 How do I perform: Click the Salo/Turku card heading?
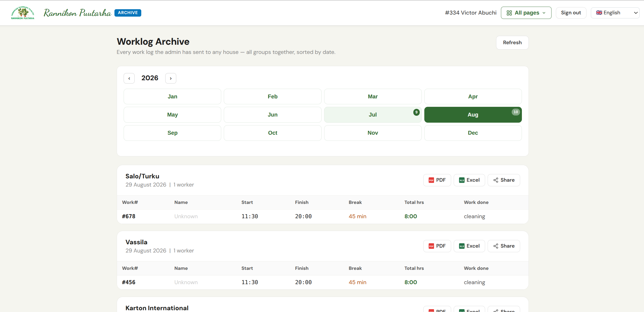point(142,176)
